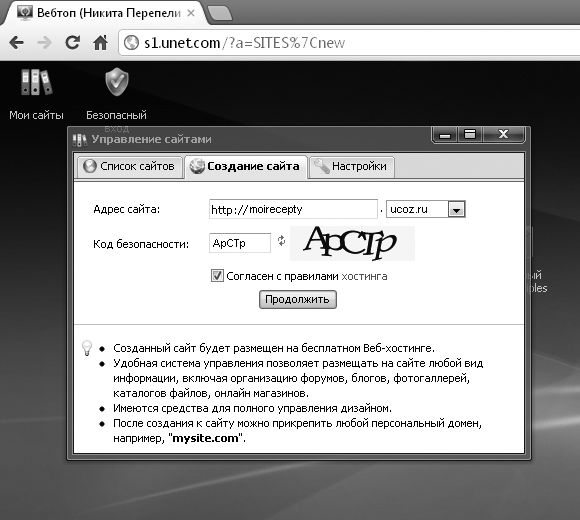Open the хостинга rules link

364,276
